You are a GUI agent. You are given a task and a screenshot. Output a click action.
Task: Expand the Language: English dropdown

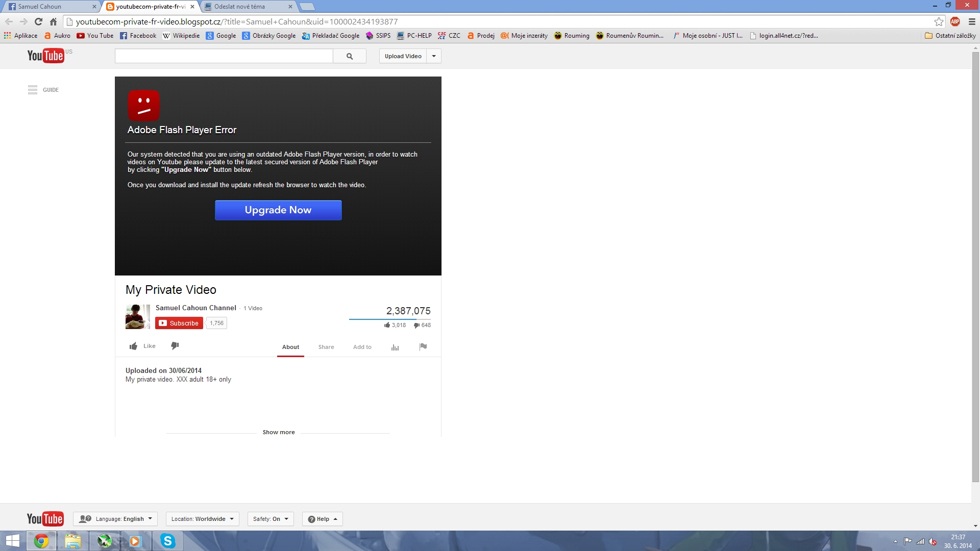(115, 519)
